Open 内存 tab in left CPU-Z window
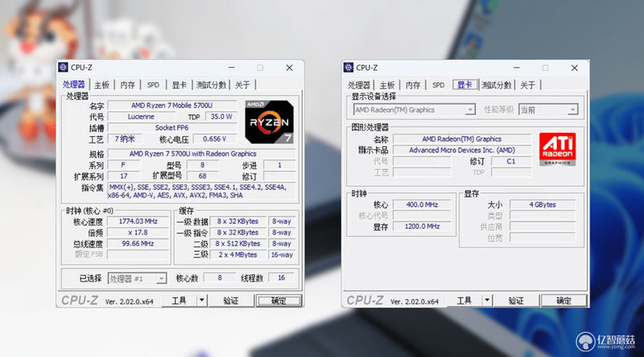This screenshot has height=357, width=644. (x=127, y=85)
